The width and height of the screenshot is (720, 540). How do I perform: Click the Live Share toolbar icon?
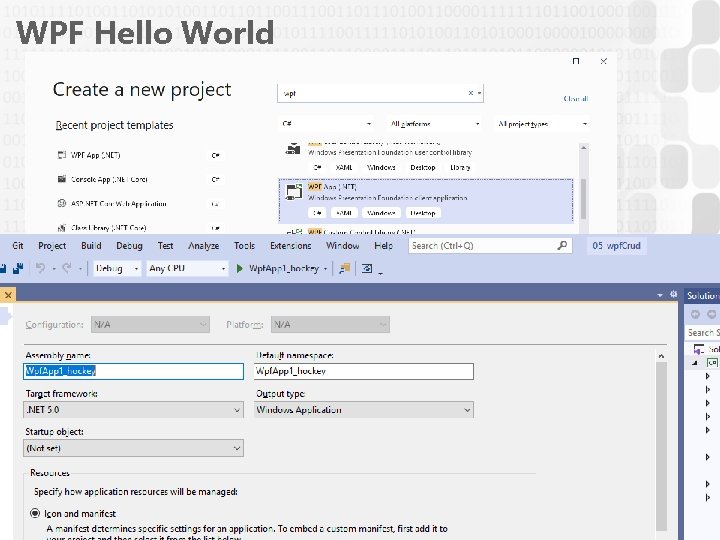click(x=367, y=269)
